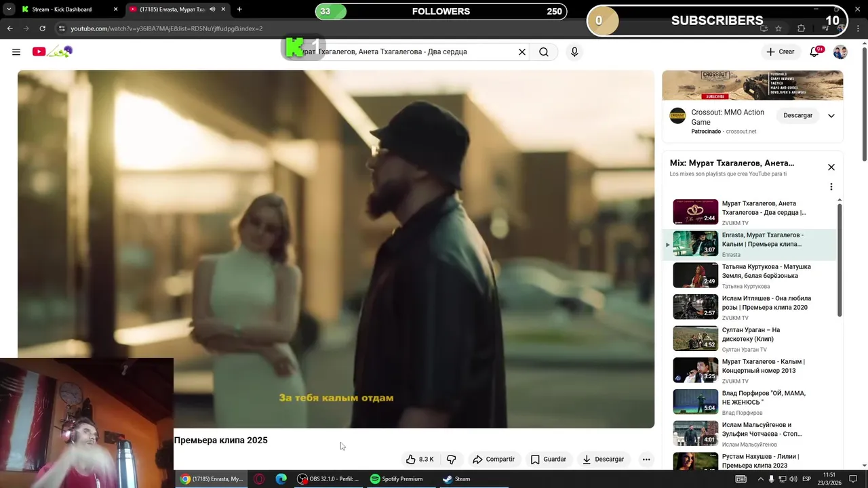Open taskbar volume control
Screen dimensions: 868x488
coord(792,479)
